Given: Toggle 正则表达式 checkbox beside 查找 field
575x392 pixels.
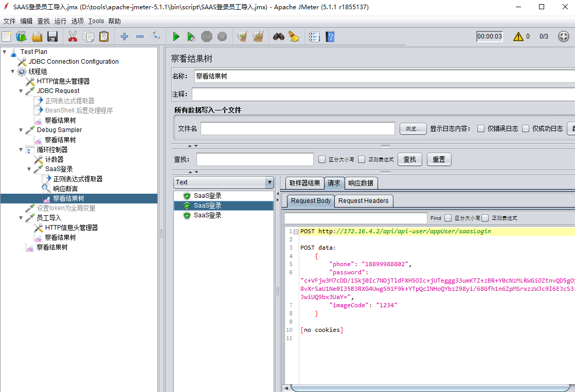Looking at the screenshot, I should (x=362, y=159).
